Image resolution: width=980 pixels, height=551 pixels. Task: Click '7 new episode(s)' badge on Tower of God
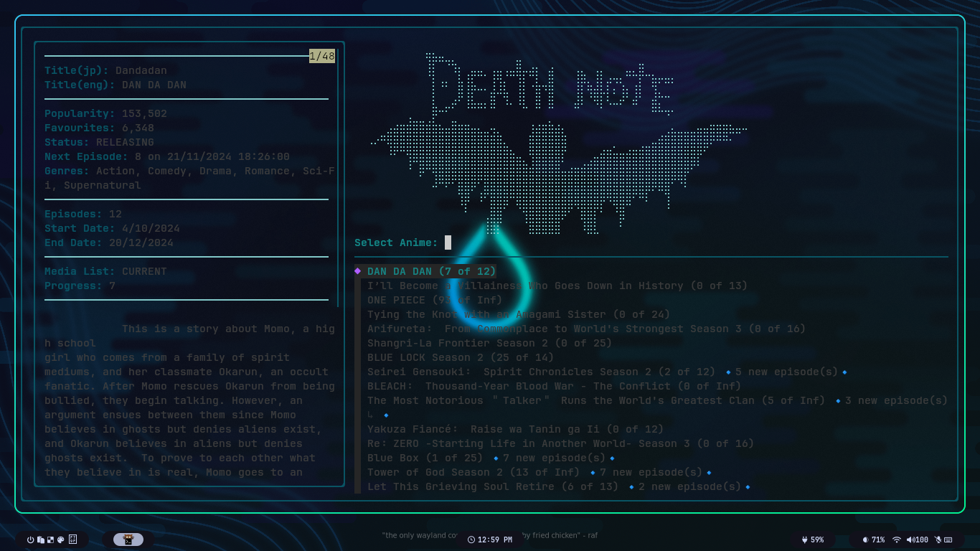[651, 472]
